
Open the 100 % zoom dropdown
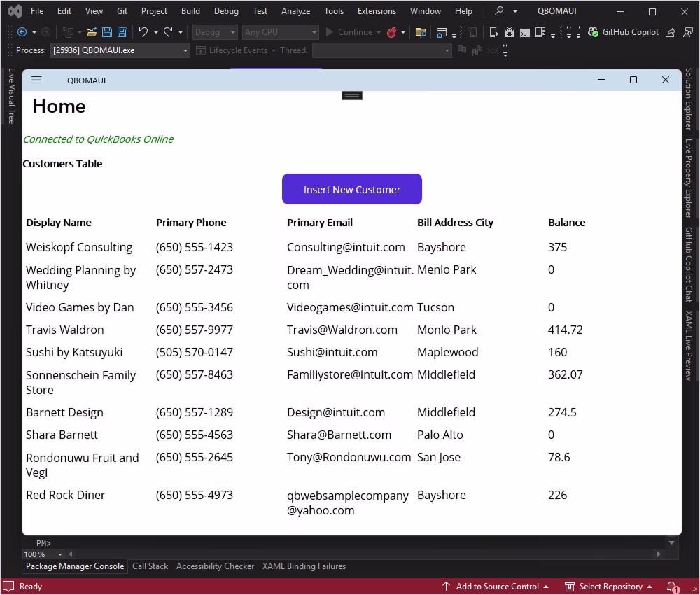(x=59, y=554)
